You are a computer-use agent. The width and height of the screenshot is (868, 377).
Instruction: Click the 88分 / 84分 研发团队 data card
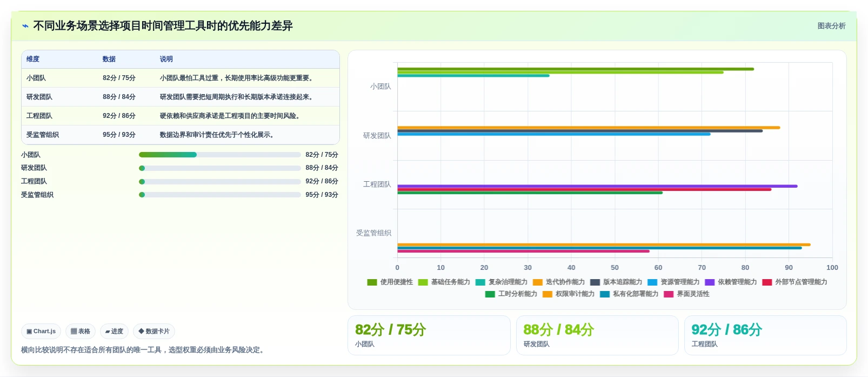tap(597, 335)
